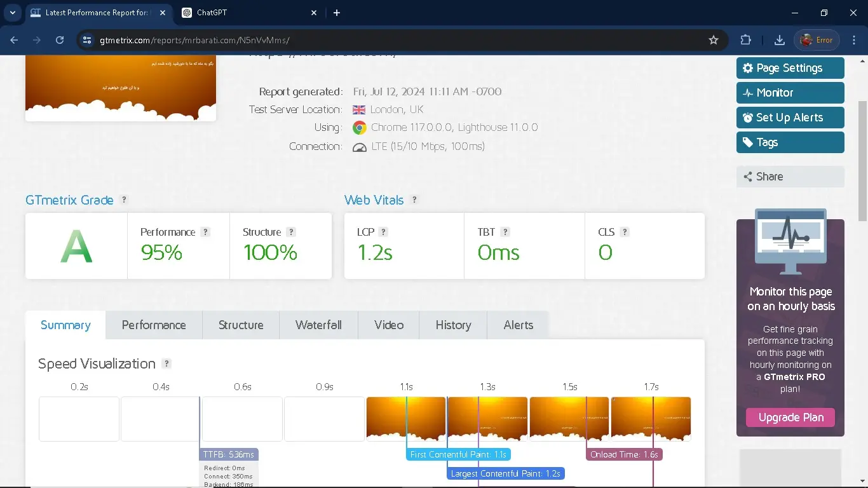The width and height of the screenshot is (868, 488).
Task: Open help icon next to Performance score
Action: coord(205,232)
